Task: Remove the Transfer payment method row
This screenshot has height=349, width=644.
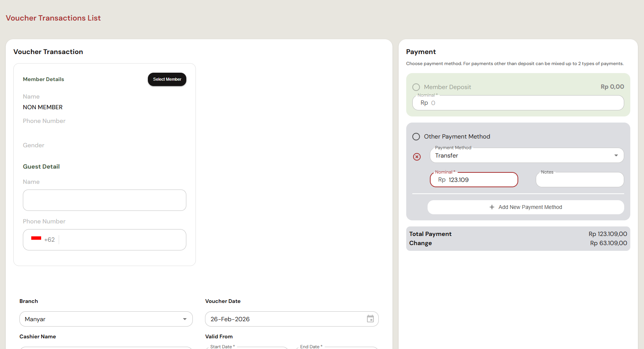Action: click(417, 157)
